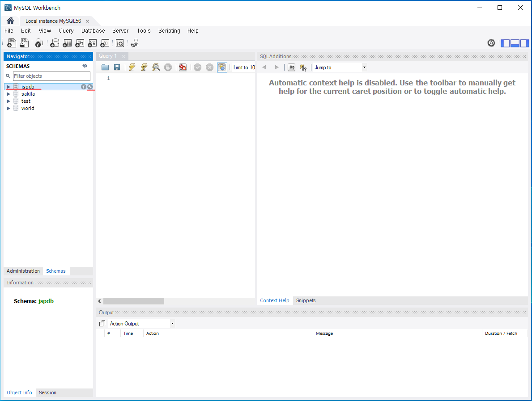Click the Filter objects search field
Screen dimensions: 532x401
pyautogui.click(x=51, y=76)
